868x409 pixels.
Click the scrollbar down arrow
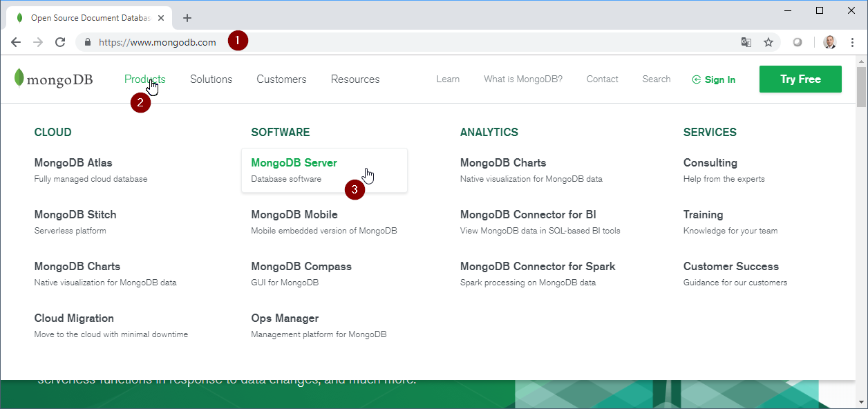click(x=861, y=401)
